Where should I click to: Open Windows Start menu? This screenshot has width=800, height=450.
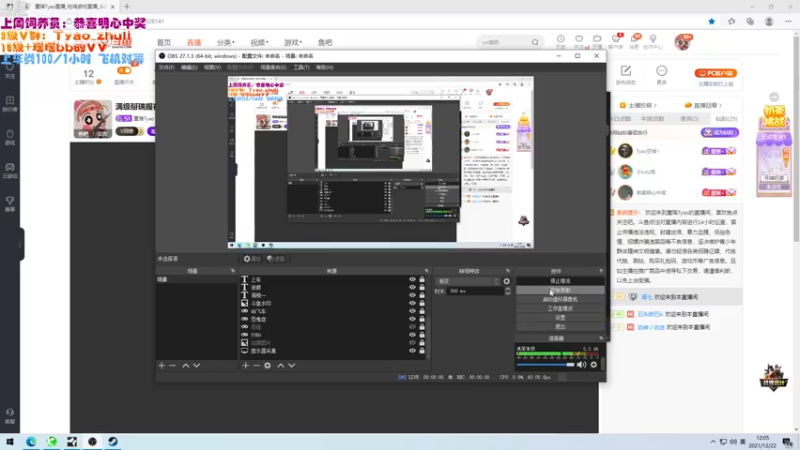(x=10, y=441)
